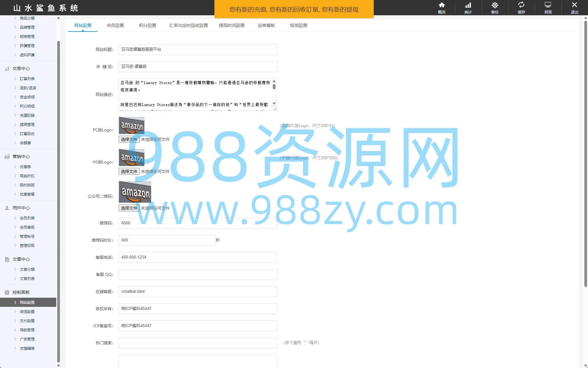
Task: Click the 控制面板 gear section header
Action: [x=21, y=292]
